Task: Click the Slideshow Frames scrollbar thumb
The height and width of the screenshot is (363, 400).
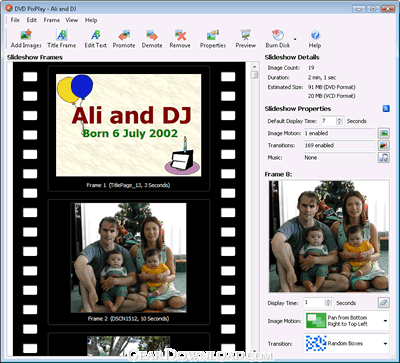Action: (x=254, y=75)
